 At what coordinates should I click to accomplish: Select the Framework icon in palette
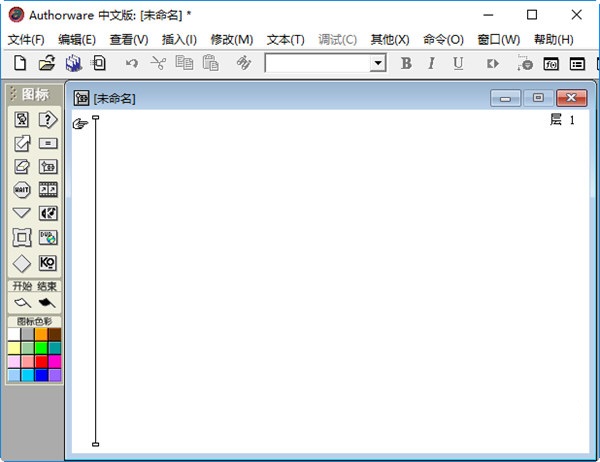click(x=22, y=237)
